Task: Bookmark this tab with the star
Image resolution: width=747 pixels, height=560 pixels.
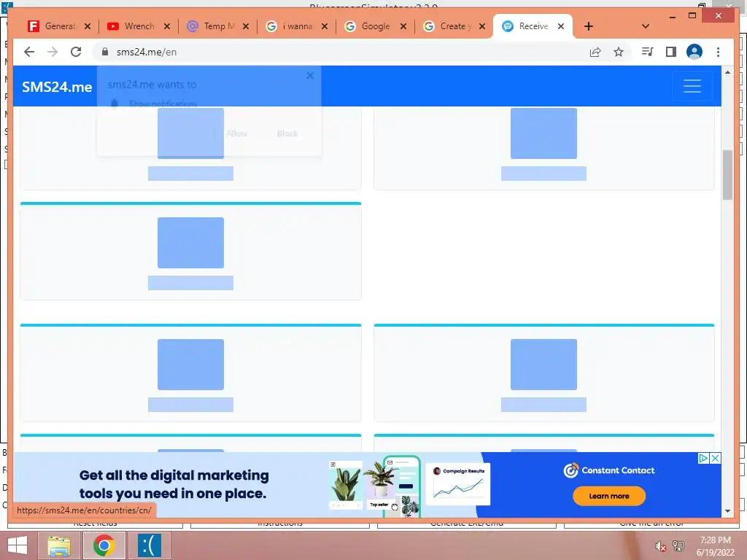Action: (x=619, y=52)
